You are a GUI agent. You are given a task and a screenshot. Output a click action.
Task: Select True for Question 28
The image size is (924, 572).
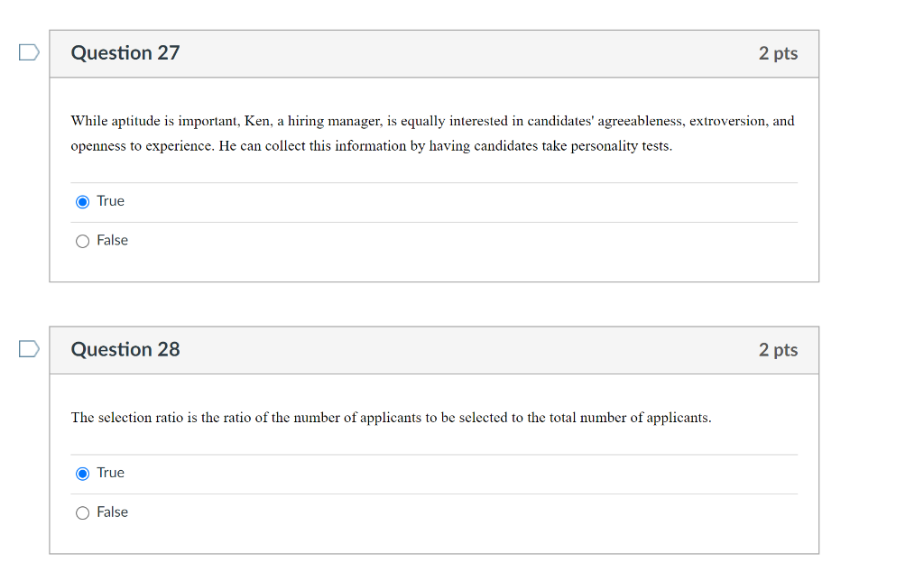[82, 473]
